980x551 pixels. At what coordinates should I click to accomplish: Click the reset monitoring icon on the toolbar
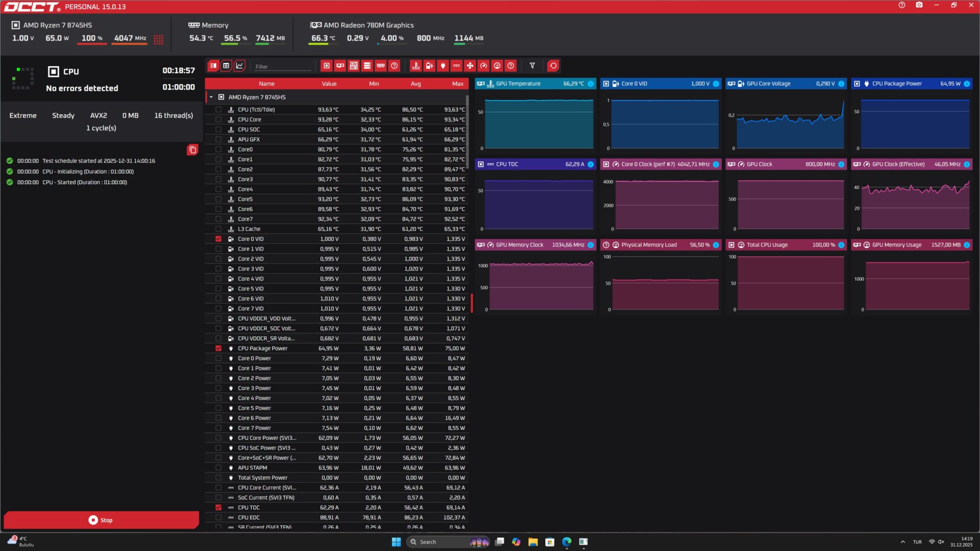point(553,66)
